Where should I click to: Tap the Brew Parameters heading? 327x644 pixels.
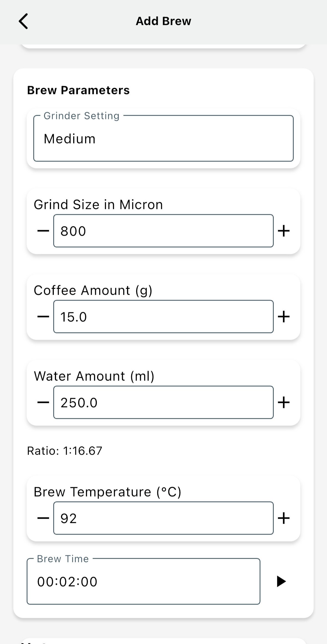78,90
